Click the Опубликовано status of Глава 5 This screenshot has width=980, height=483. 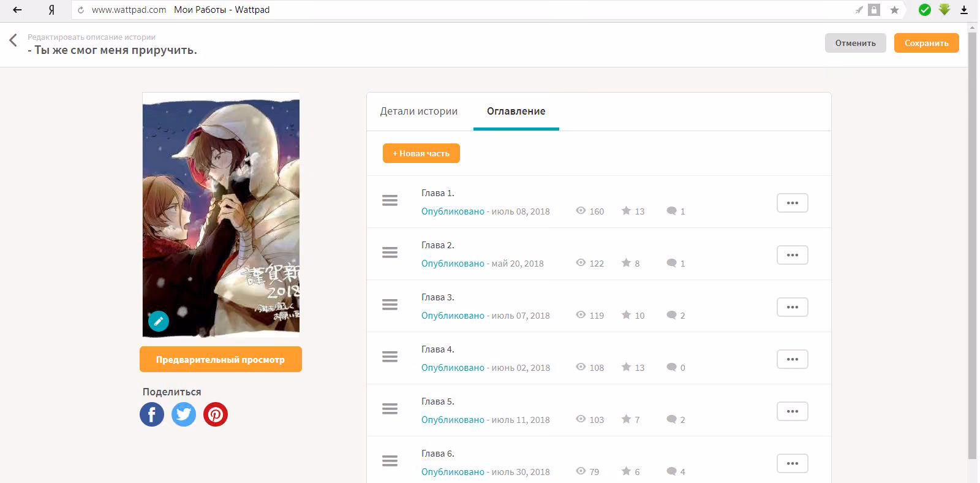[x=453, y=420]
